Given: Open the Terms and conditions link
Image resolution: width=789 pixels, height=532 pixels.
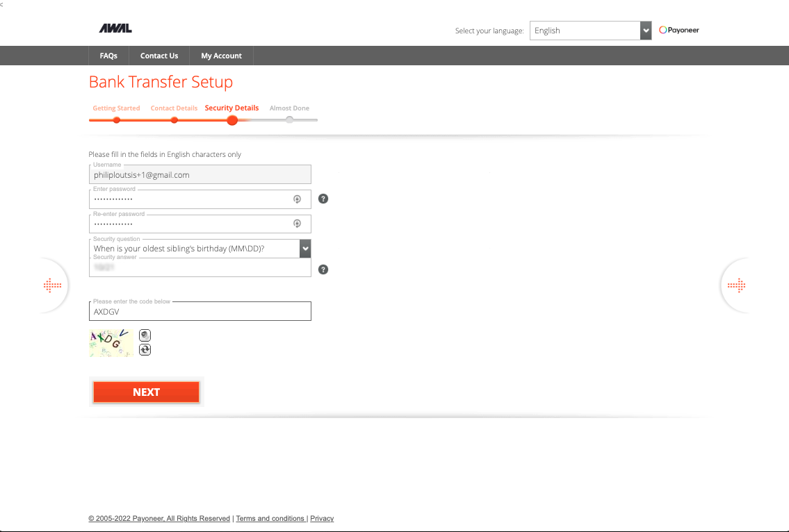Looking at the screenshot, I should click(270, 519).
